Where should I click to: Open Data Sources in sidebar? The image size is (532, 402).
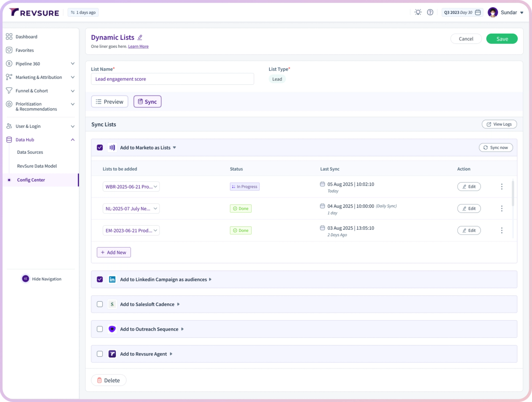click(x=30, y=152)
